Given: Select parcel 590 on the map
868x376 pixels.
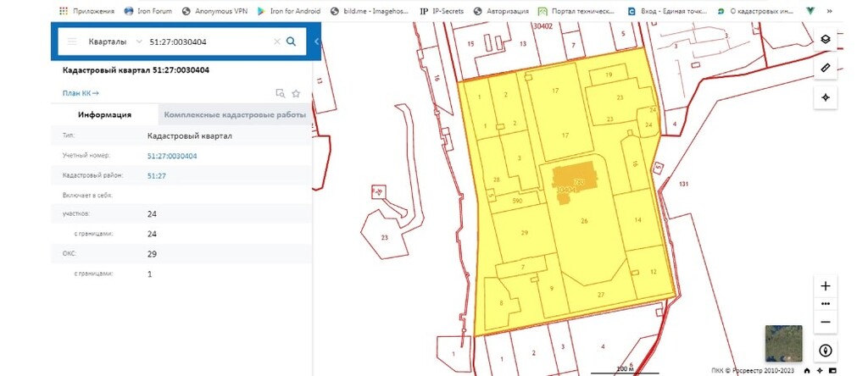Looking at the screenshot, I should tap(518, 202).
